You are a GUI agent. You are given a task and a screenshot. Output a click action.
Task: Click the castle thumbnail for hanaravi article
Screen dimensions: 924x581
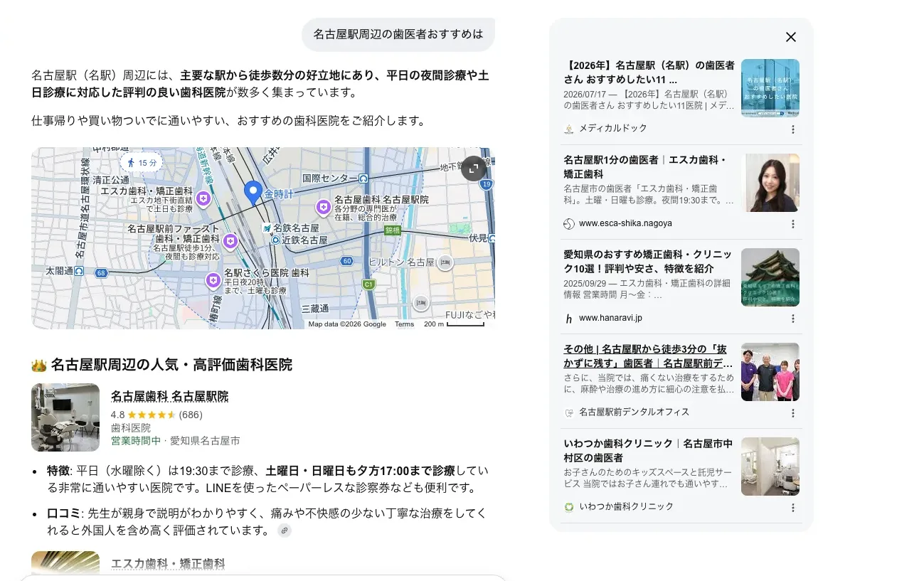770,277
